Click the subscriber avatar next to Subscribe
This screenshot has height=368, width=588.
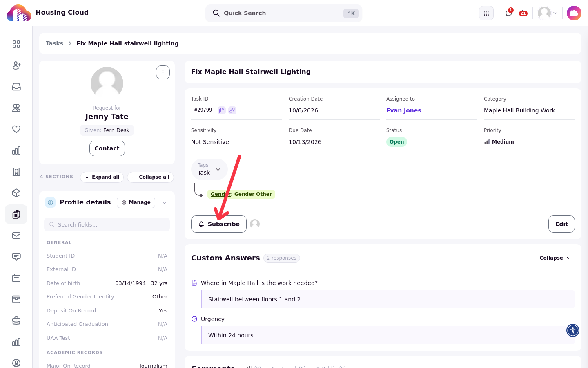pos(255,224)
